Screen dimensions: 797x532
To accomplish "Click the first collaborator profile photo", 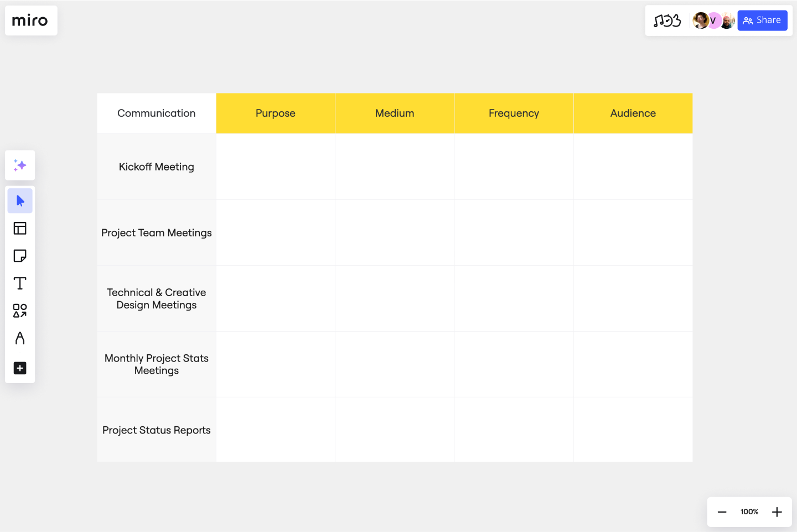I will pos(701,20).
